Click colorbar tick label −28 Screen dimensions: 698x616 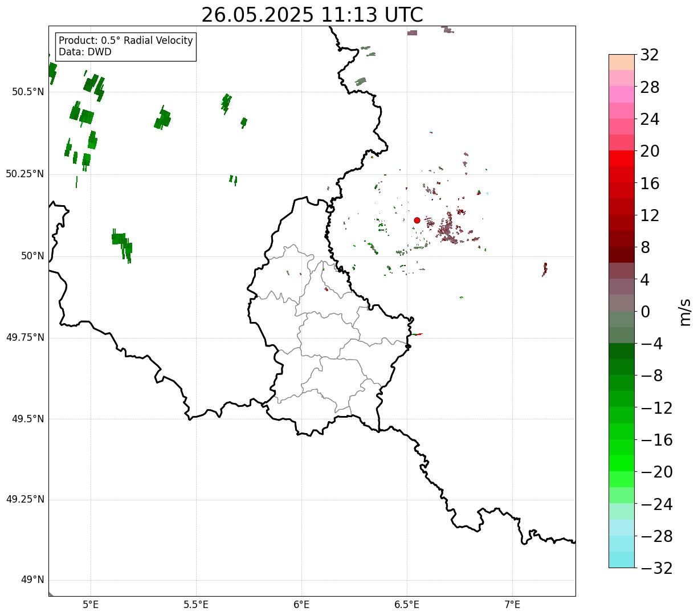(x=656, y=536)
